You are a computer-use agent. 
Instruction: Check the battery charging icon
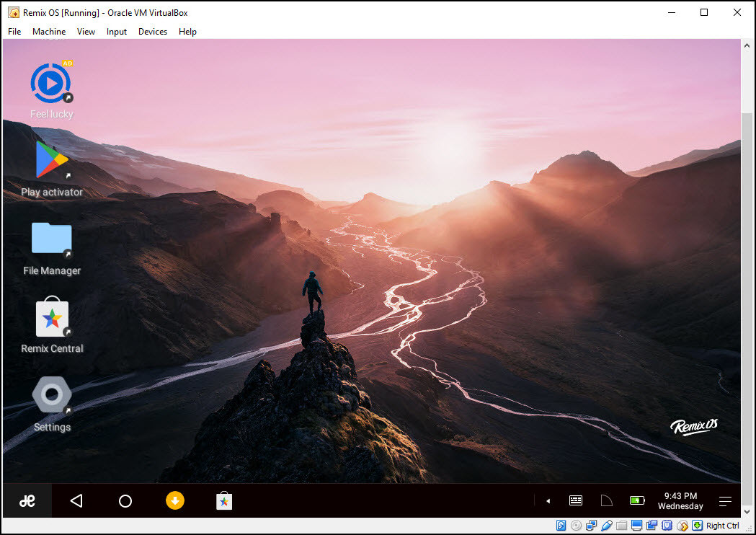pyautogui.click(x=637, y=500)
